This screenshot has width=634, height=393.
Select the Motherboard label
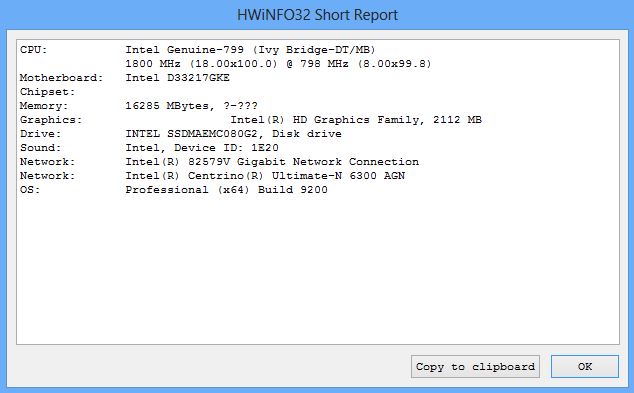(x=61, y=78)
